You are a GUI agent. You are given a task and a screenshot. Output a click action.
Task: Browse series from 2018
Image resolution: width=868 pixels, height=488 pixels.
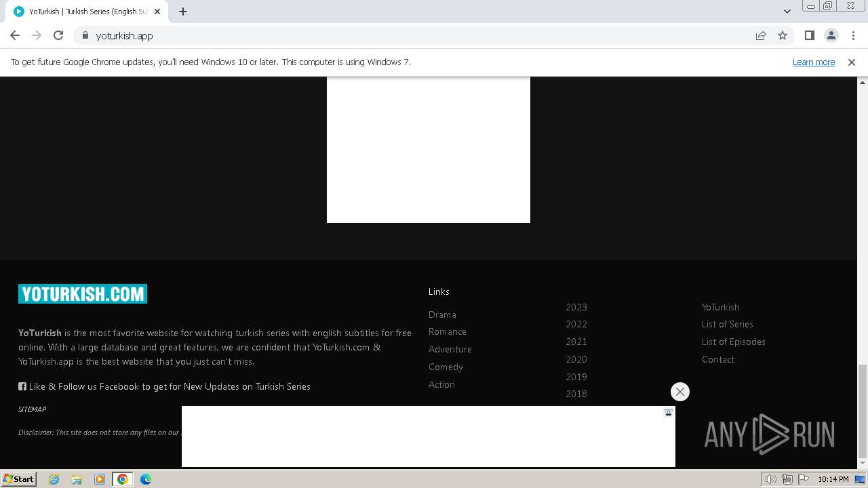click(x=576, y=394)
